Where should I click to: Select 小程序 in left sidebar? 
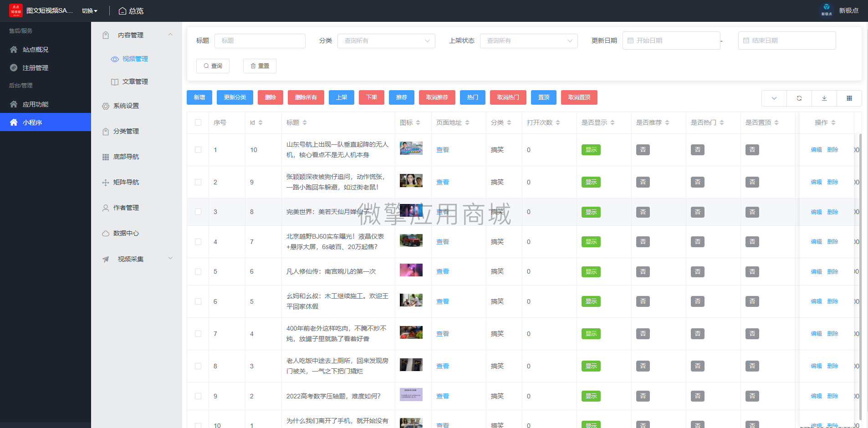click(46, 122)
